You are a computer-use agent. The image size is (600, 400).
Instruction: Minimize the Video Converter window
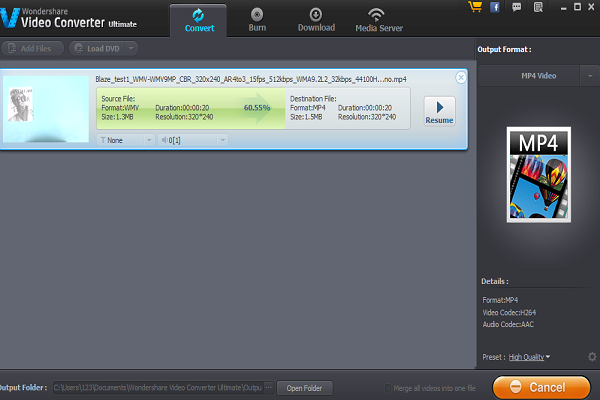tap(563, 7)
